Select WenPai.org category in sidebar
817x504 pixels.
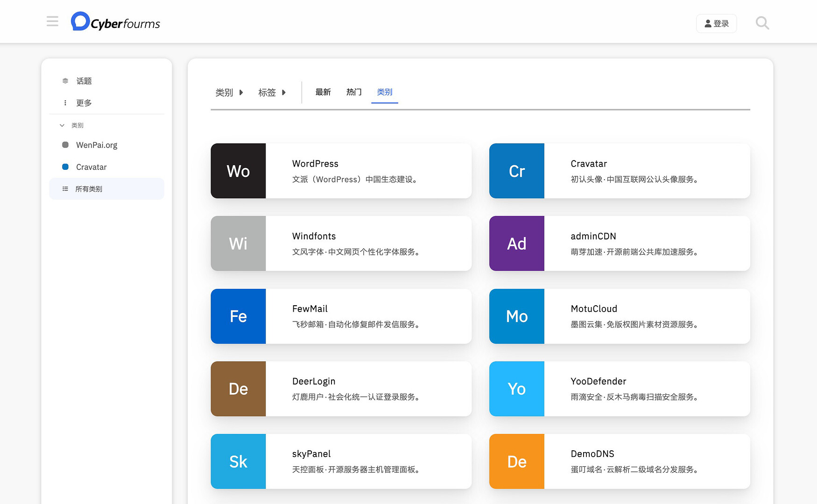pyautogui.click(x=97, y=145)
